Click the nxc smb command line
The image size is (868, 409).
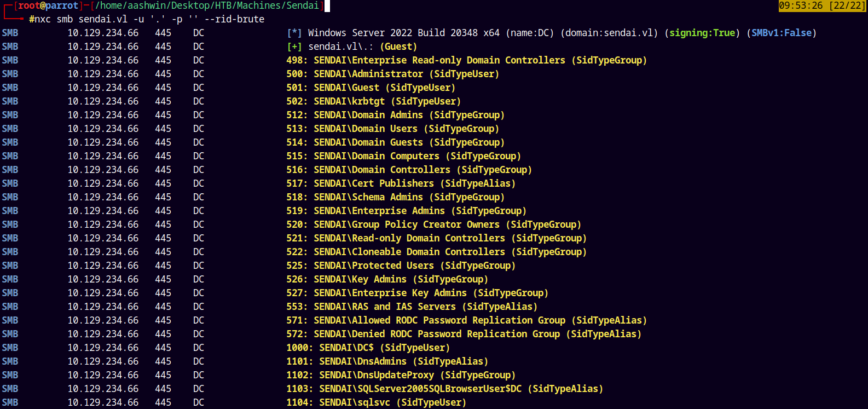coord(146,20)
